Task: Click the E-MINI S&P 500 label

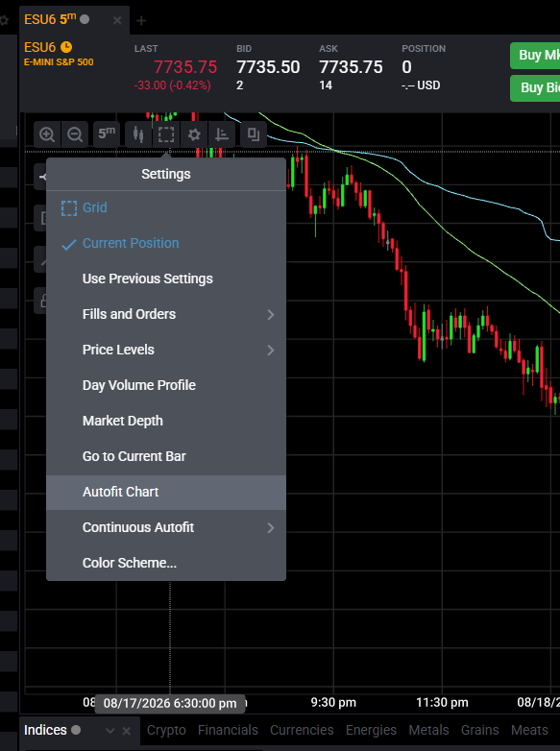Action: 59,62
